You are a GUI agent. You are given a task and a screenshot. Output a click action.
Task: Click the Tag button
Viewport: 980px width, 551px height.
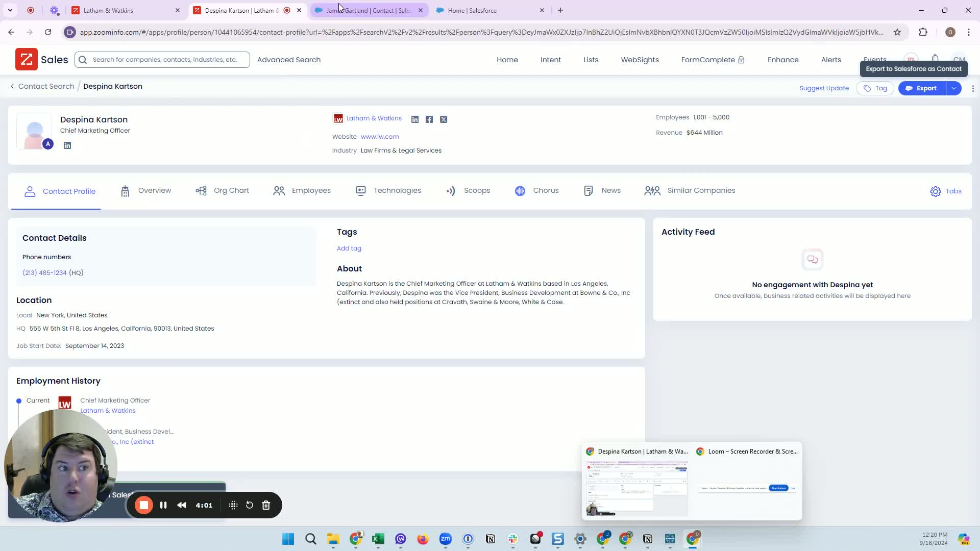coord(875,88)
